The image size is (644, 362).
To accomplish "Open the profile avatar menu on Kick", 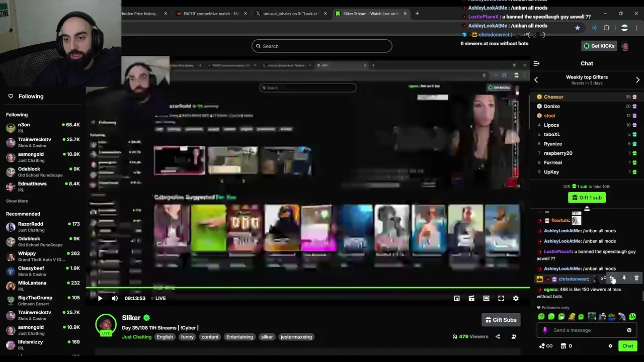I will tap(625, 46).
